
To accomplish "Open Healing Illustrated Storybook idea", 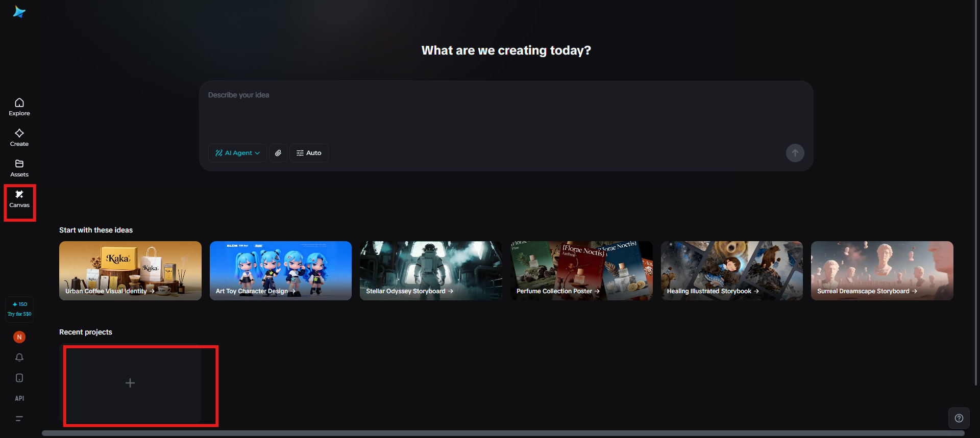I will [x=732, y=271].
